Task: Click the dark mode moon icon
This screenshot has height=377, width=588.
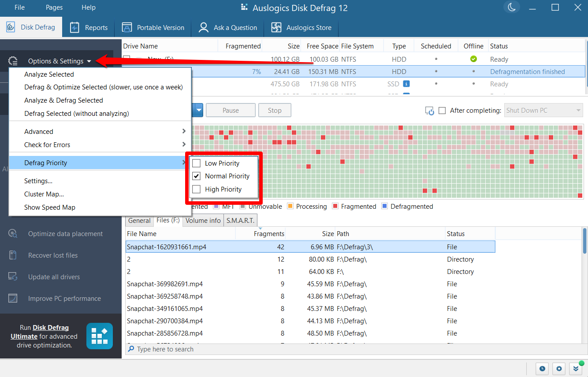Action: [x=511, y=7]
